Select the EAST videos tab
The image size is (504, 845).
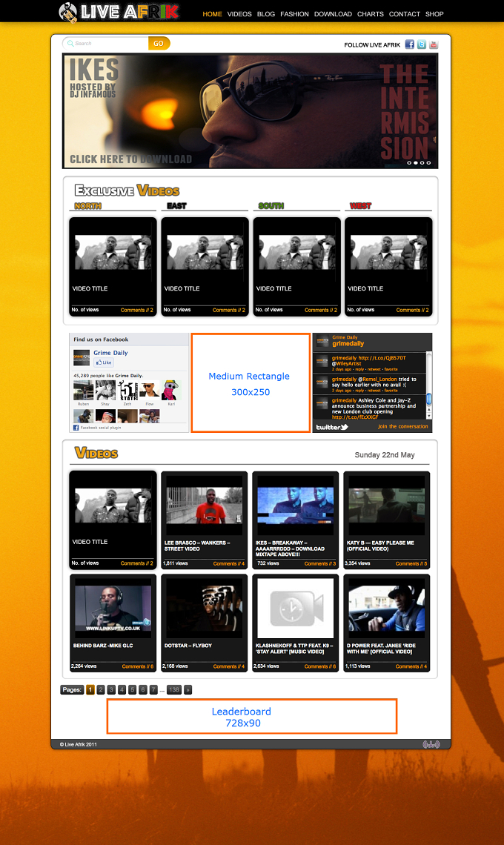tap(176, 206)
